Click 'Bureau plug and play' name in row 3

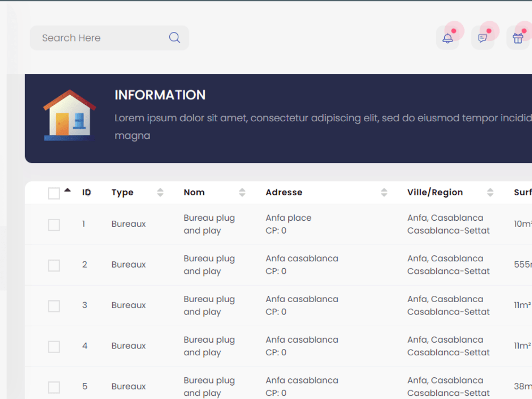(x=209, y=306)
